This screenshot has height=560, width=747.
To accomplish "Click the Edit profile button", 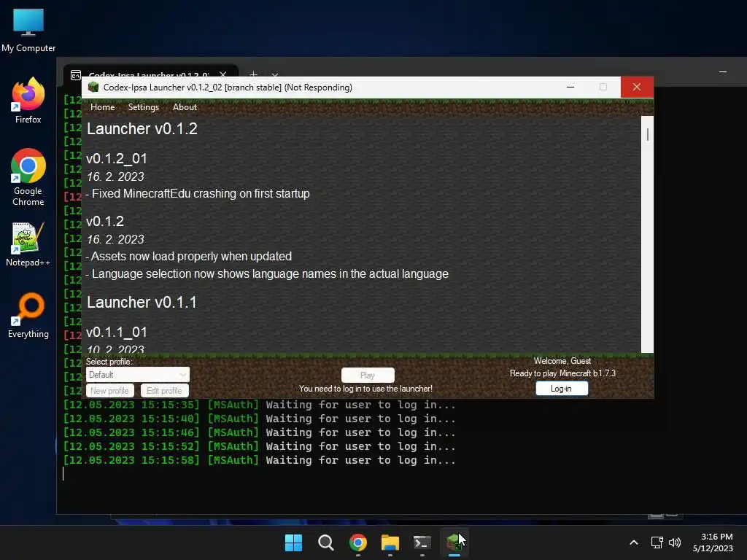I will [164, 391].
